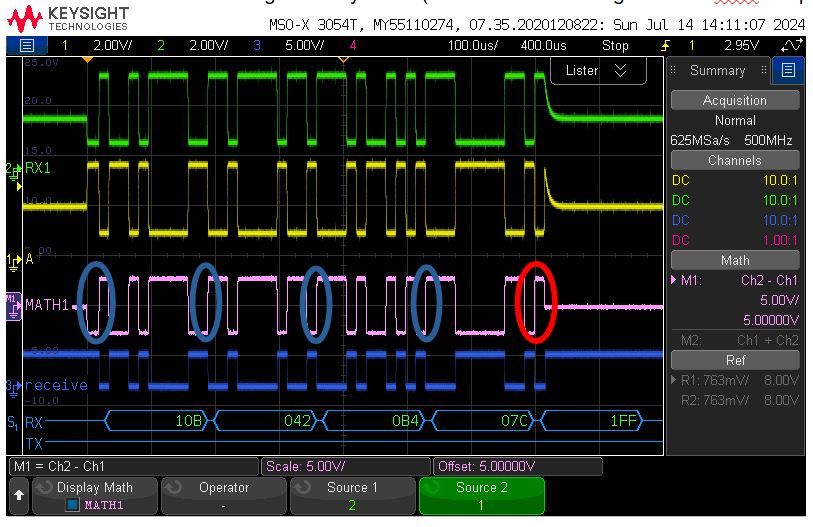Click the auto scale icon at top-right
Screen dimensions: 813x527
point(791,46)
